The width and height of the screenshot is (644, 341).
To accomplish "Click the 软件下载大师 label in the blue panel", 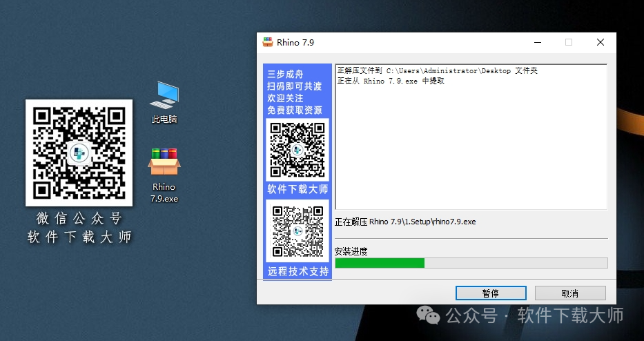I will (297, 189).
